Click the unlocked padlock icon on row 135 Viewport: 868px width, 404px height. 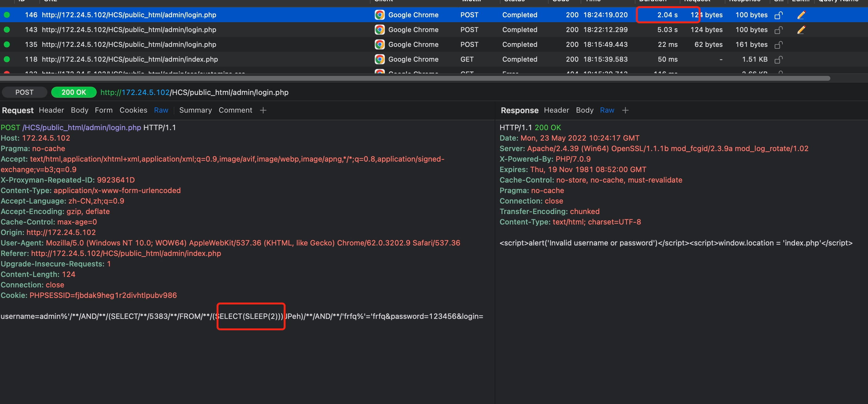point(778,44)
